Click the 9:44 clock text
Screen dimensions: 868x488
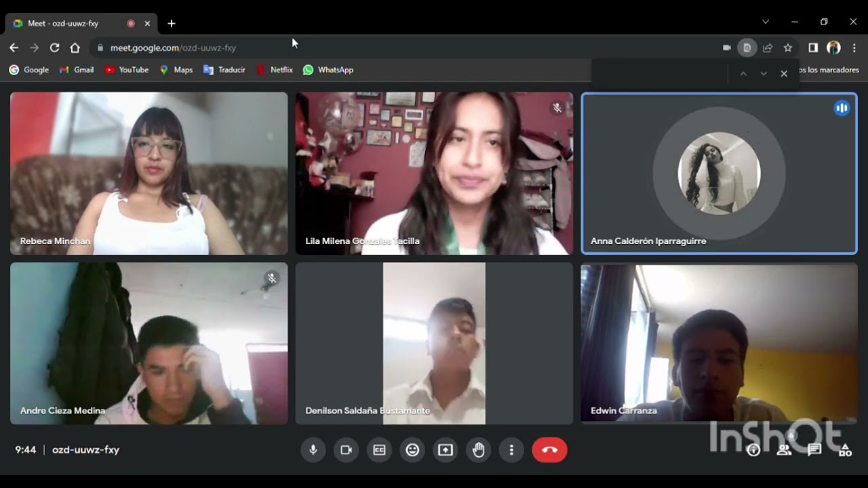click(26, 450)
